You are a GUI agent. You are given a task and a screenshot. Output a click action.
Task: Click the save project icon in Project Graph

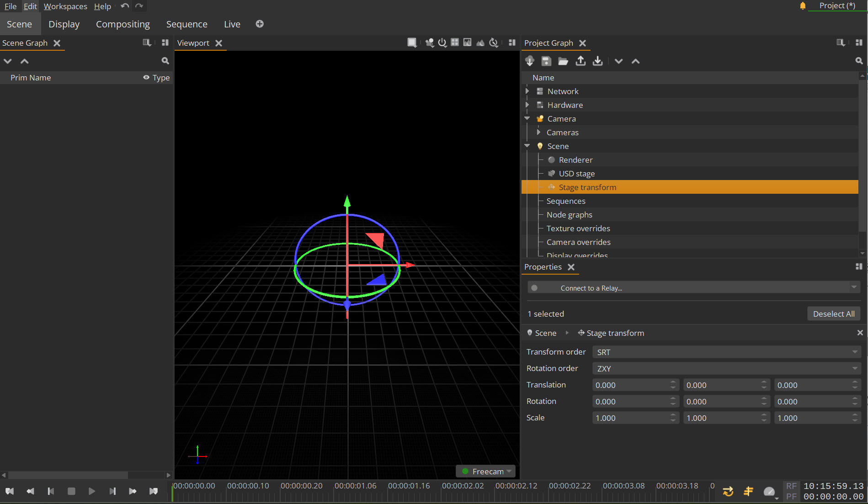(546, 61)
